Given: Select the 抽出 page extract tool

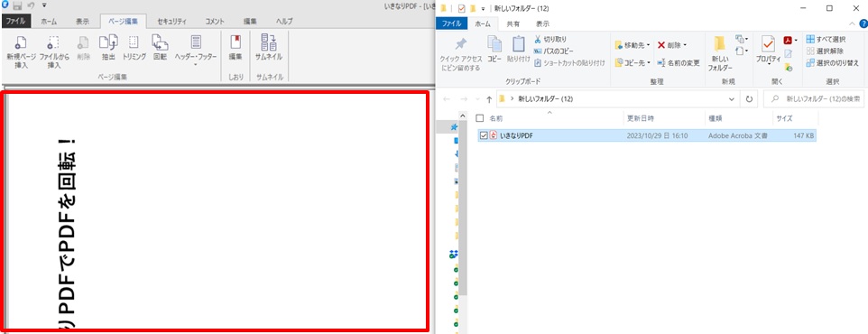Looking at the screenshot, I should pos(108,48).
